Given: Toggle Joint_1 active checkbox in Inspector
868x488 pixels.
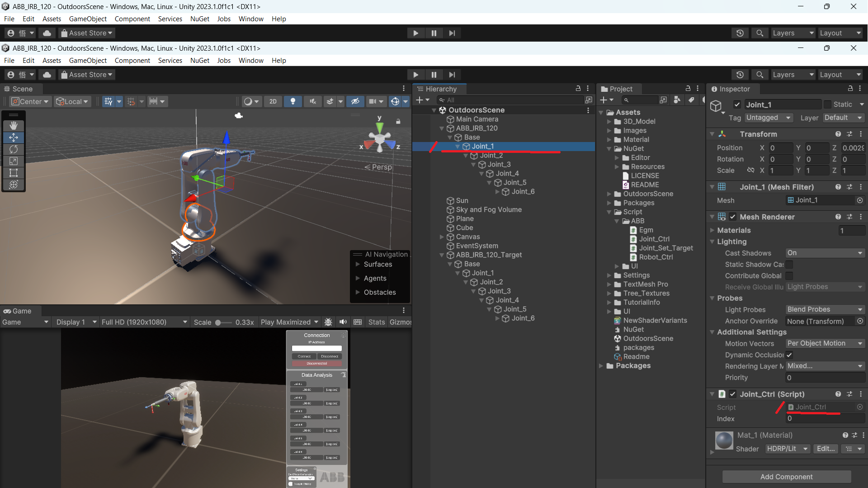Looking at the screenshot, I should 737,104.
